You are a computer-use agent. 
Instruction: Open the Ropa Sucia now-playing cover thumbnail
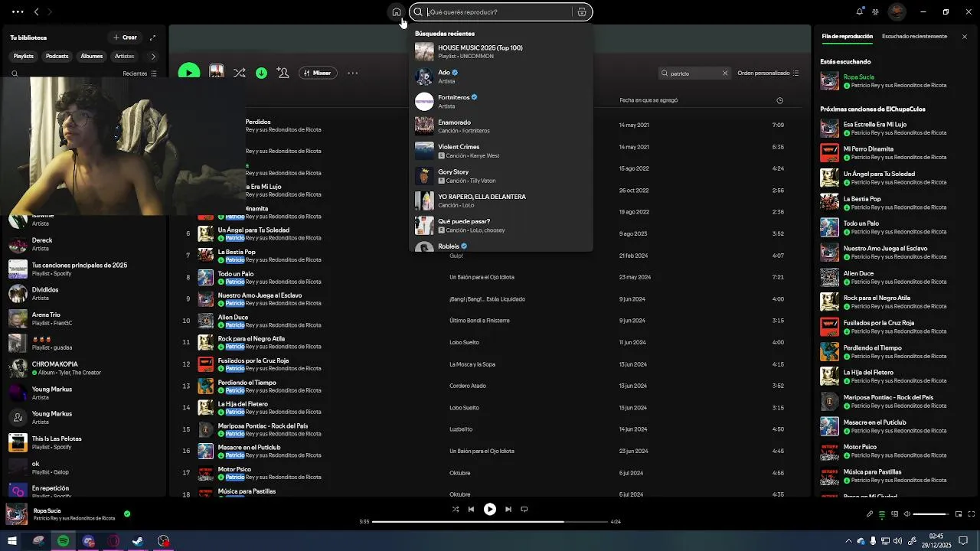[x=17, y=514]
